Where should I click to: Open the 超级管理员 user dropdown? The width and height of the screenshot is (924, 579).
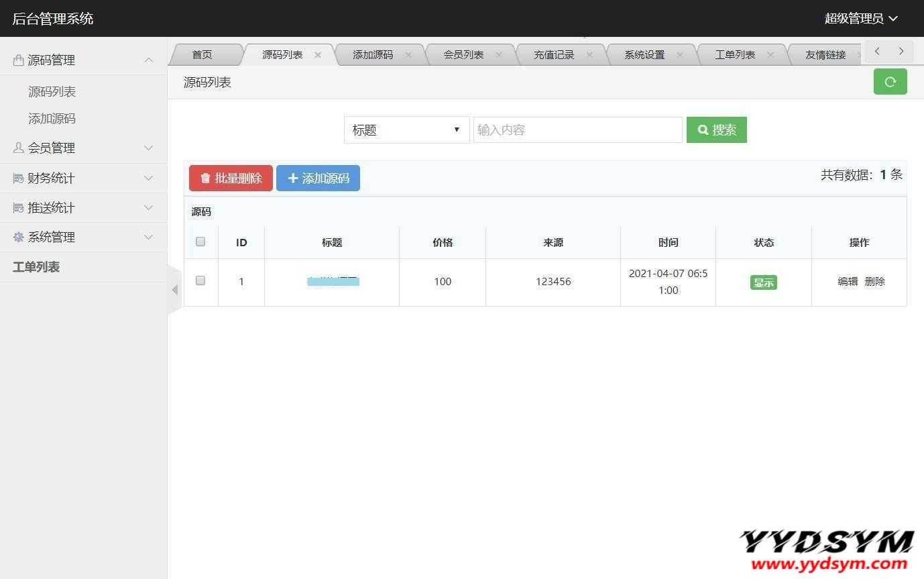click(860, 19)
